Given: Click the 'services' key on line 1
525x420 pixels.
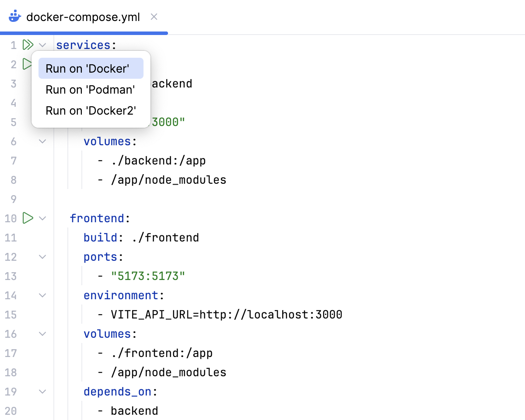Looking at the screenshot, I should (x=83, y=45).
